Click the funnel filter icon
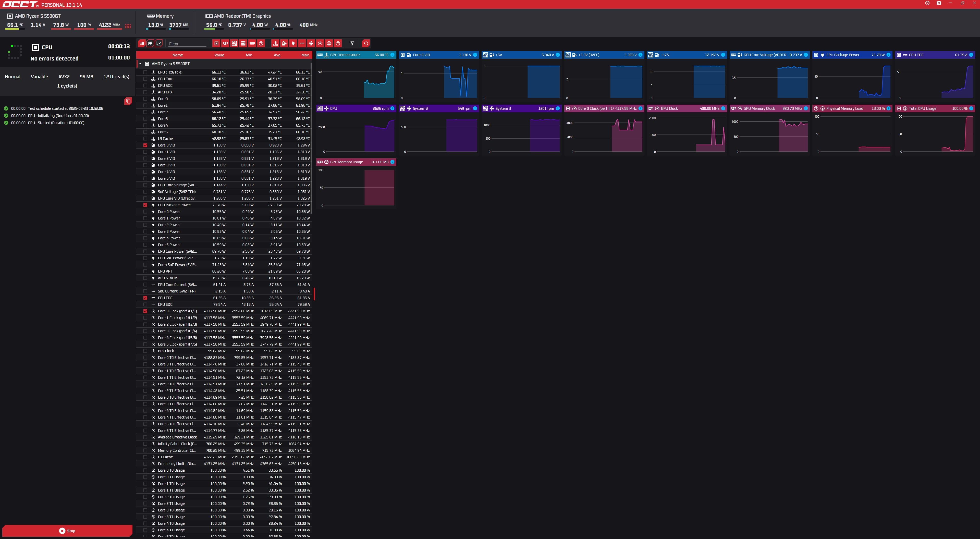This screenshot has height=539, width=980. click(x=352, y=43)
